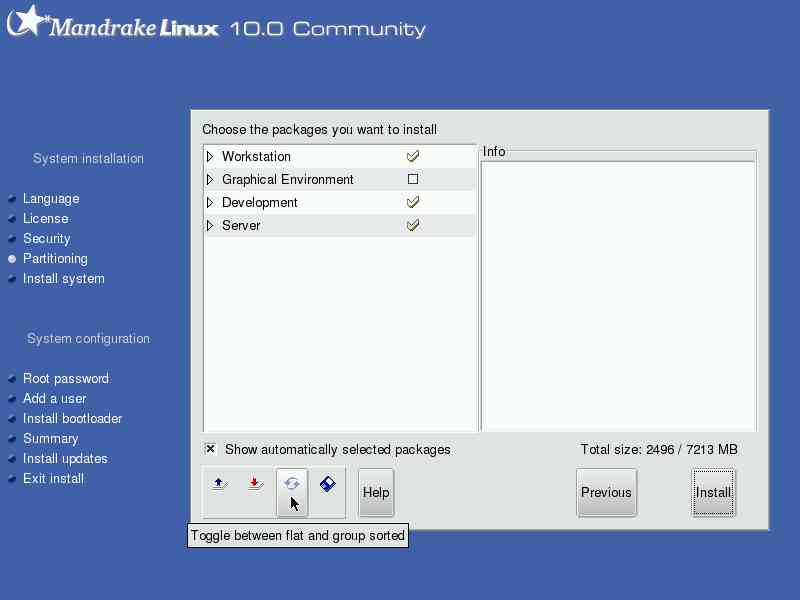
Task: Uncheck Show automatically selected packages
Action: (210, 449)
